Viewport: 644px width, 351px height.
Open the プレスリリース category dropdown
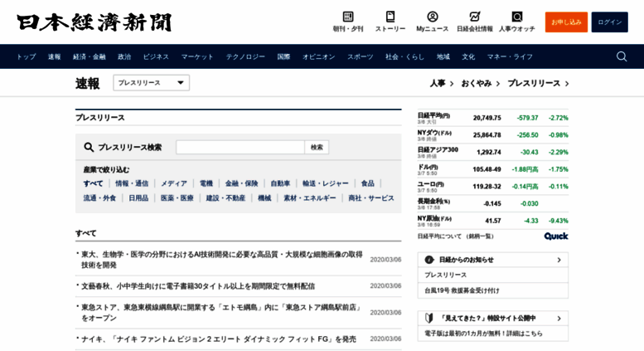pyautogui.click(x=151, y=83)
